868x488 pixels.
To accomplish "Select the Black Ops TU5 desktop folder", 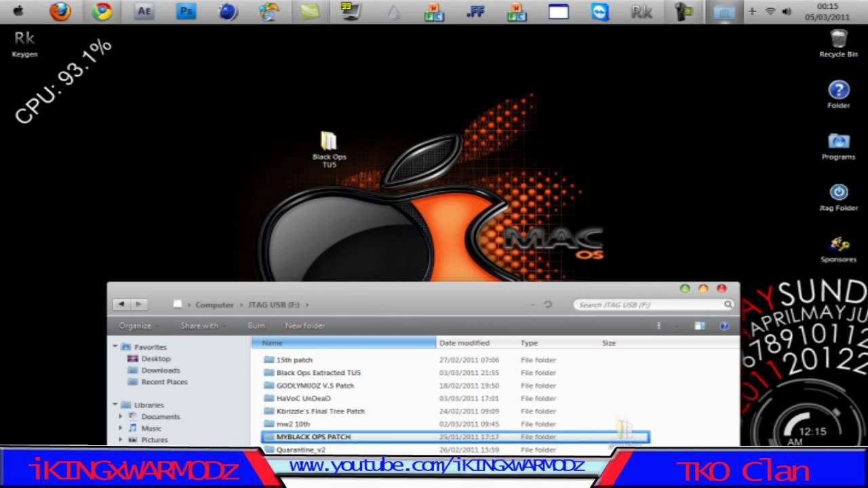I will (329, 149).
